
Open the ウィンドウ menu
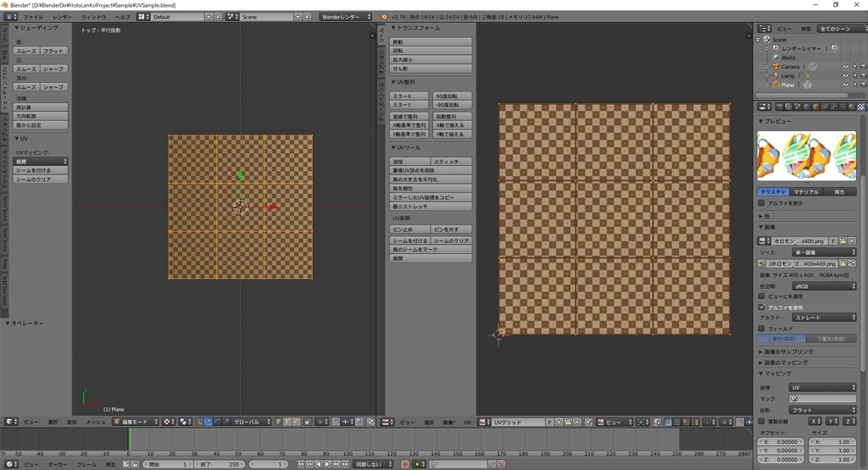point(93,17)
